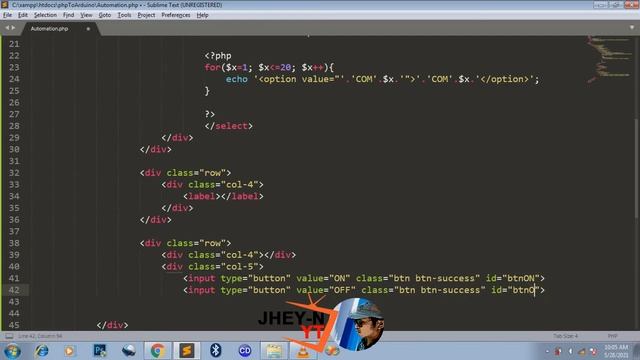
Task: Open the Bluetooth app on the taskbar
Action: (216, 351)
